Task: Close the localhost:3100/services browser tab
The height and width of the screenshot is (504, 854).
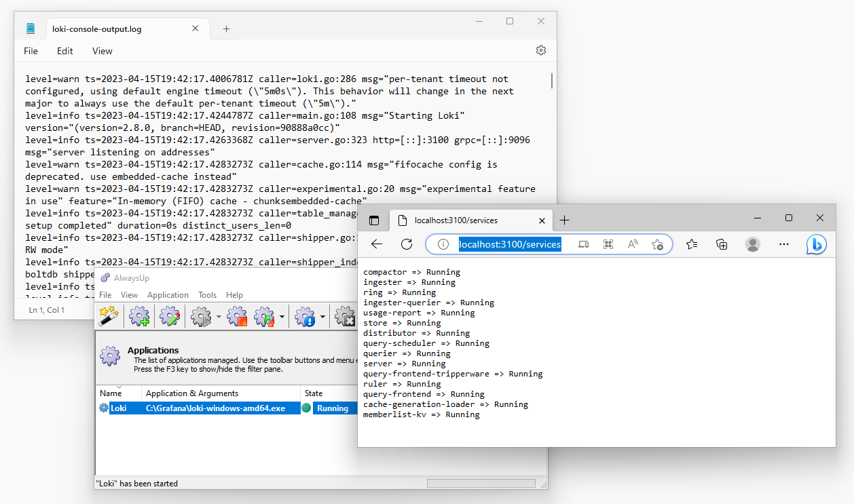Action: click(x=542, y=220)
